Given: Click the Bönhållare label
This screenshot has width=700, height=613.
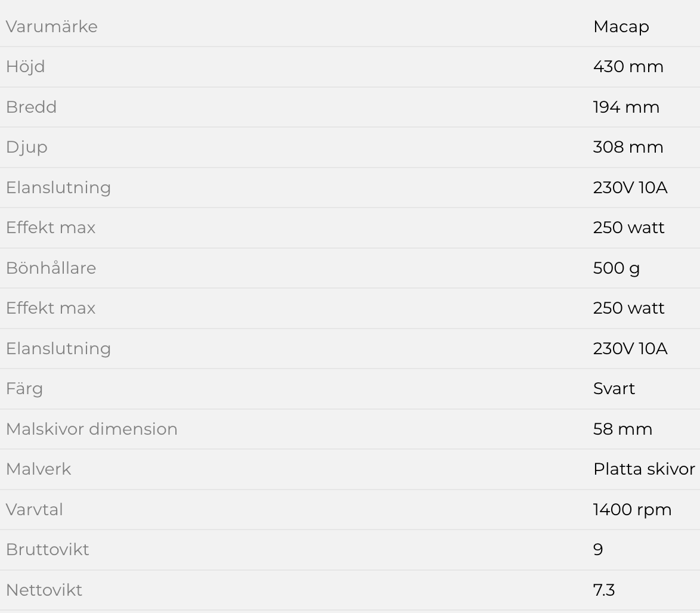Looking at the screenshot, I should [51, 268].
